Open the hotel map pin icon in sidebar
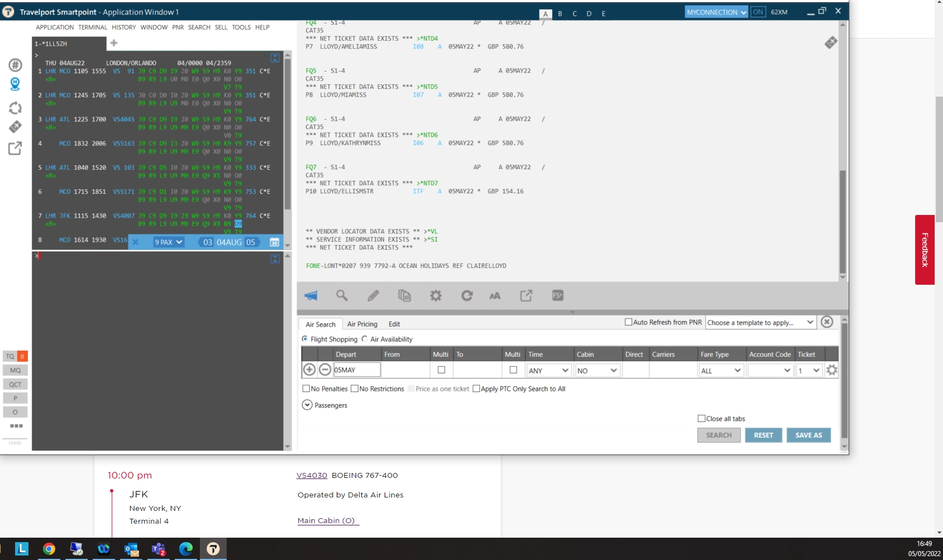The image size is (943, 560). tap(15, 84)
